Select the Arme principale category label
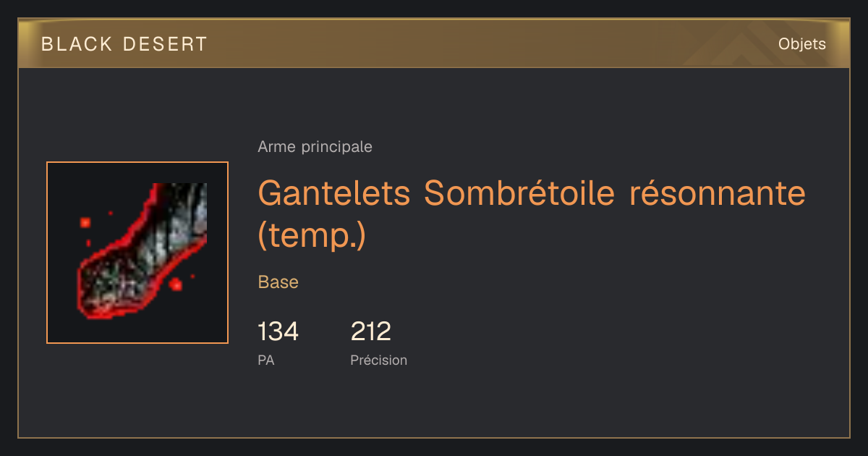The height and width of the screenshot is (456, 868). click(x=315, y=147)
